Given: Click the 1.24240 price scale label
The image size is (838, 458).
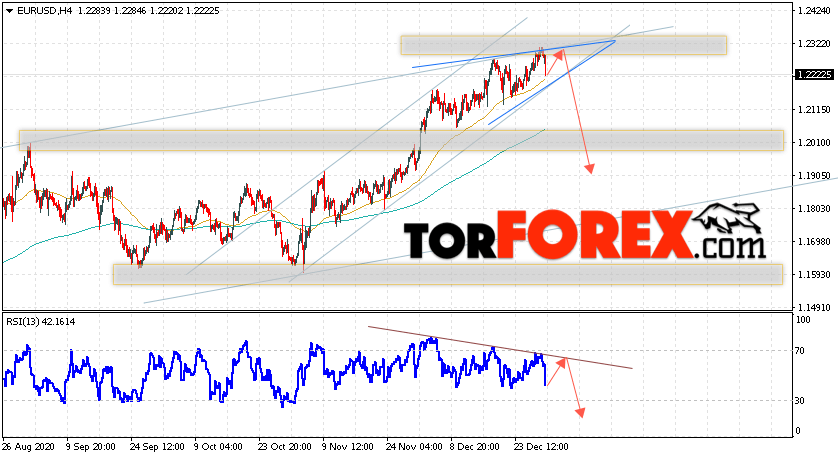Looking at the screenshot, I should click(814, 10).
